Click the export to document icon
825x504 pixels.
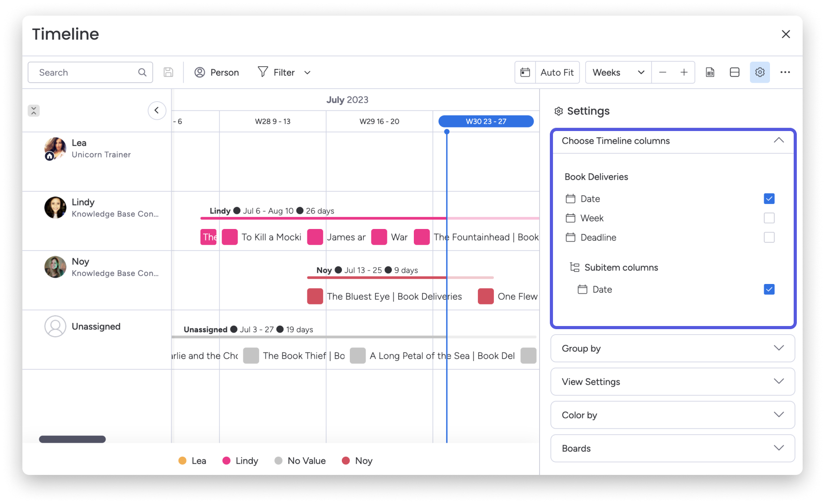[710, 72]
